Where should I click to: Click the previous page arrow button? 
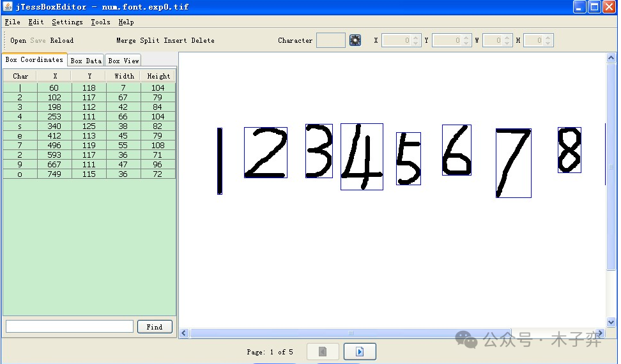click(x=323, y=351)
